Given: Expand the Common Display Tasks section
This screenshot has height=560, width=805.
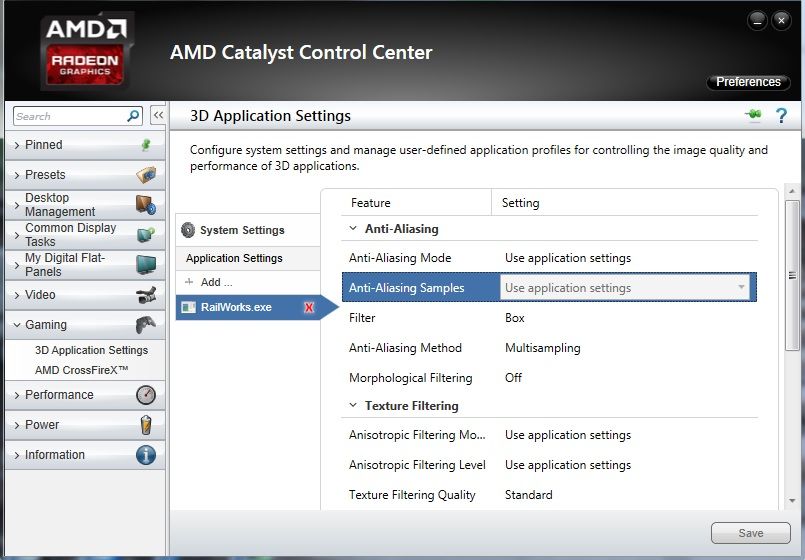Looking at the screenshot, I should (x=17, y=235).
